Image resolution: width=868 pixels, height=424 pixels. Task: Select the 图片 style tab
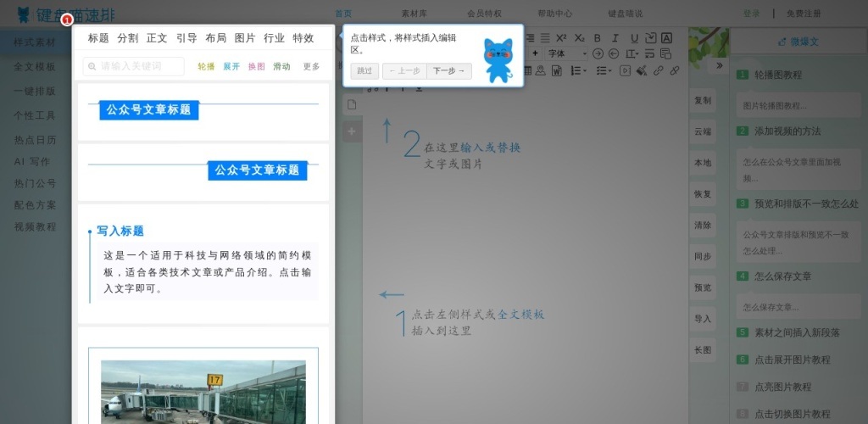click(244, 38)
